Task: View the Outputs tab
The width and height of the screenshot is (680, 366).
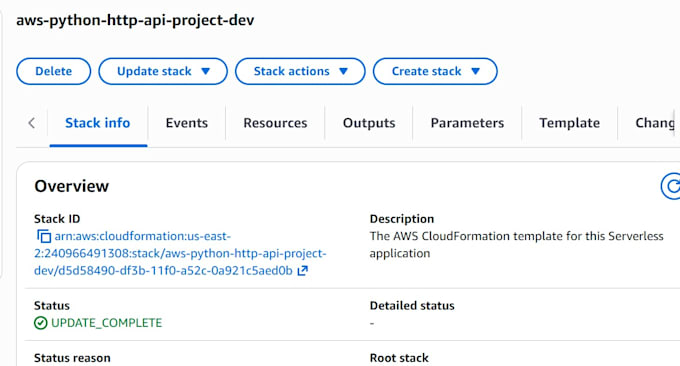Action: pos(369,123)
